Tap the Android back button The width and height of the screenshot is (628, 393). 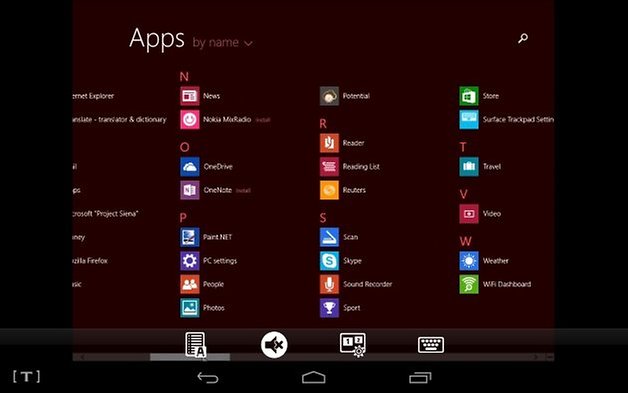208,377
